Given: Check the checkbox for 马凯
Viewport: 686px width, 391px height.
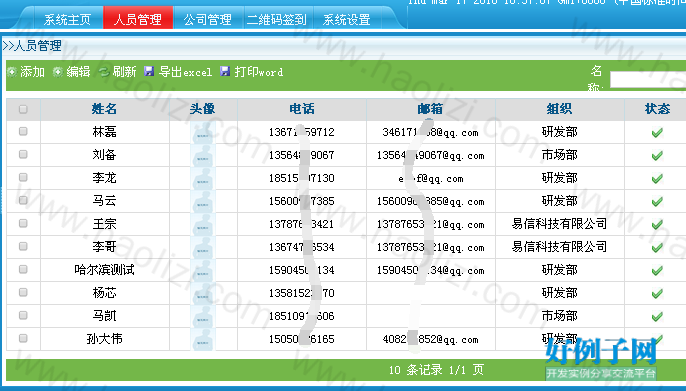Looking at the screenshot, I should (x=23, y=315).
